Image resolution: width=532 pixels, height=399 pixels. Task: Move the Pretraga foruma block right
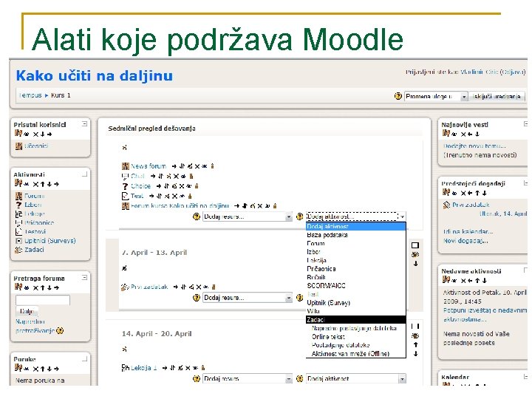tap(57, 287)
